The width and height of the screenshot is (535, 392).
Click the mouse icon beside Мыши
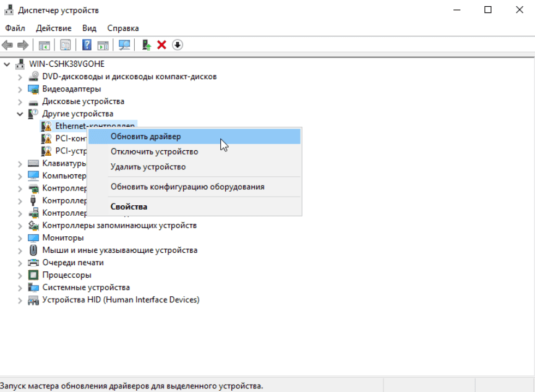(x=33, y=250)
